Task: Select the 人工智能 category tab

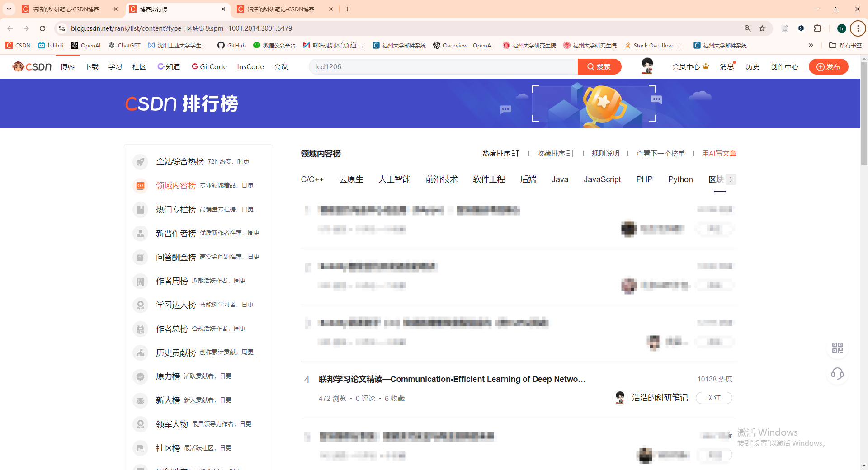Action: pyautogui.click(x=395, y=179)
